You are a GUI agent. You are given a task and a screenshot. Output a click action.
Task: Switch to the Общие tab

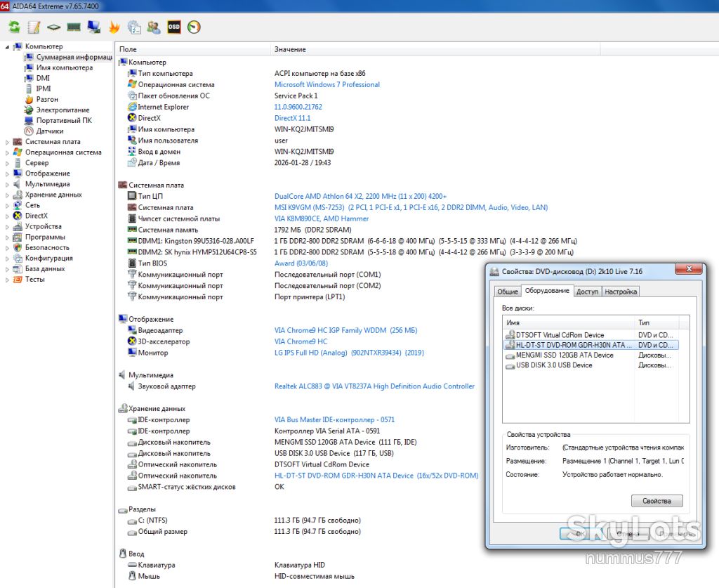point(508,292)
